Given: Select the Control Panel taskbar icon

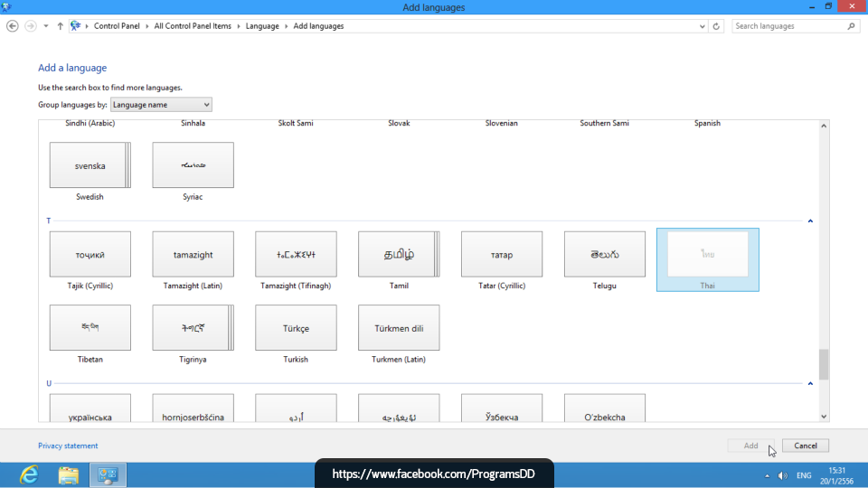Looking at the screenshot, I should point(108,474).
